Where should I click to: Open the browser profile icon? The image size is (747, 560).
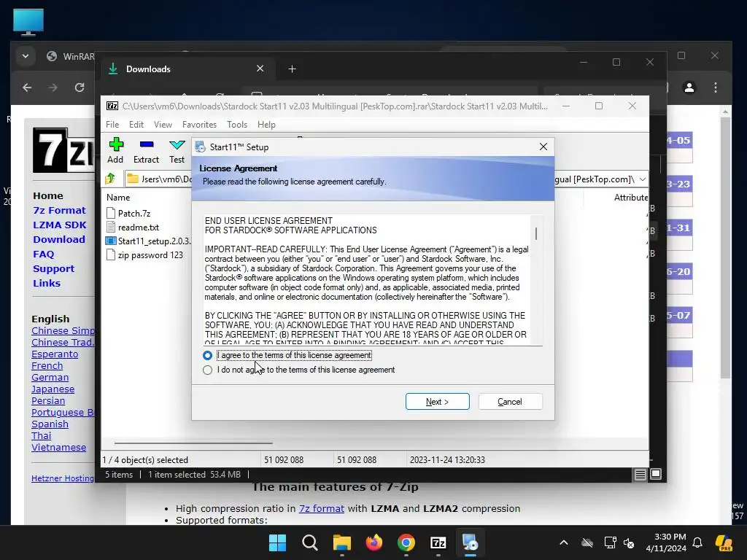[x=689, y=87]
